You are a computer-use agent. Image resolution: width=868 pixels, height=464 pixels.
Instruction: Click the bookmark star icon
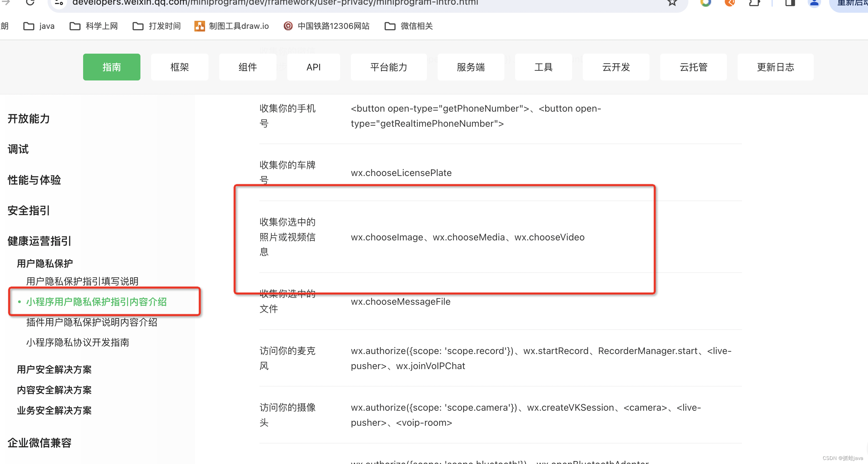[672, 3]
